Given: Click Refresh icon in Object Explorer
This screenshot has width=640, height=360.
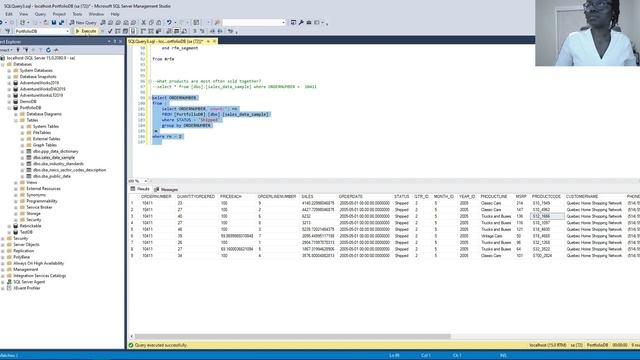Looking at the screenshot, I should [x=48, y=50].
